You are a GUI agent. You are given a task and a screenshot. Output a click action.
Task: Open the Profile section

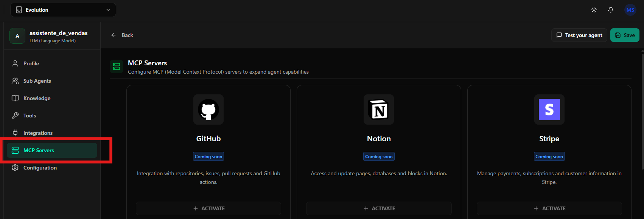[x=52, y=63]
